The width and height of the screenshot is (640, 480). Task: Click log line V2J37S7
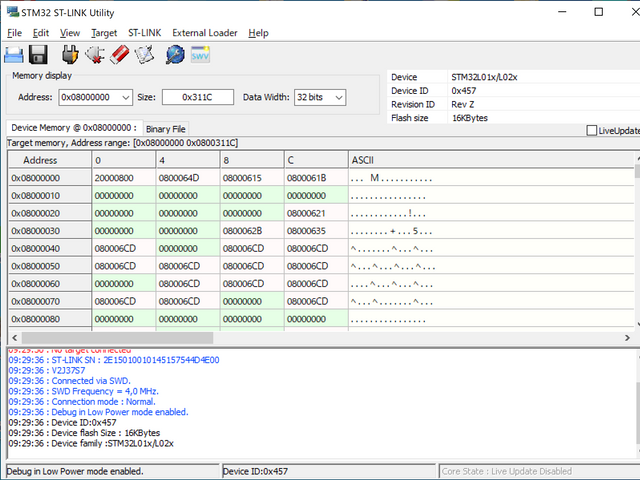click(x=47, y=371)
